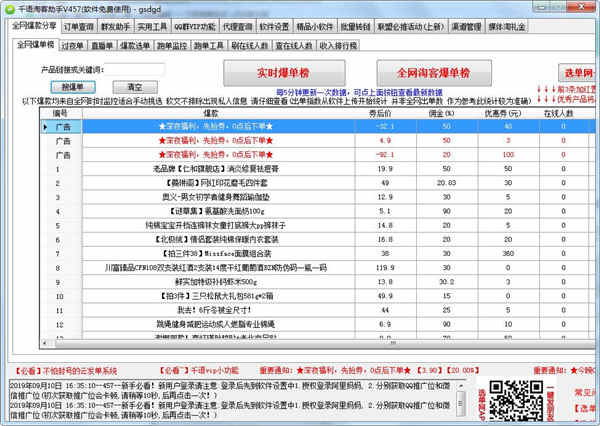Switch to the 刷在线人数 sub-tab
This screenshot has width=600, height=426.
click(249, 46)
